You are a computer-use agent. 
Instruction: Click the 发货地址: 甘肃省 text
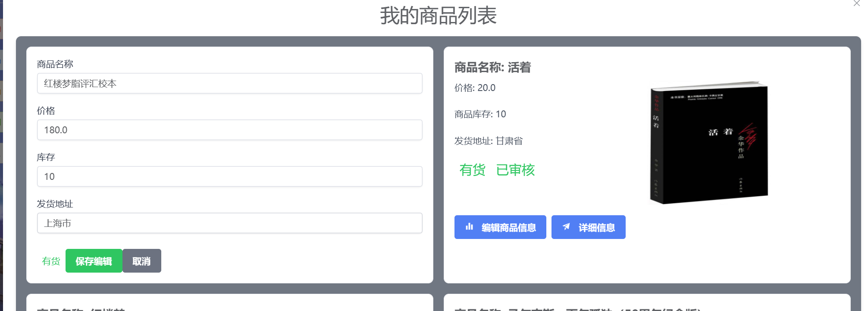[488, 141]
